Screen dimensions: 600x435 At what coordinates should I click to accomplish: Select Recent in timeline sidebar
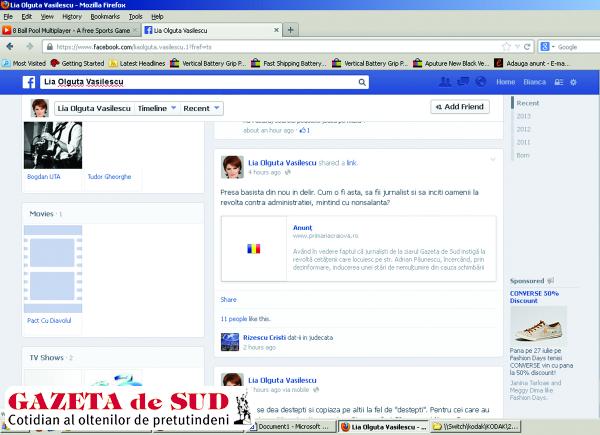click(528, 103)
